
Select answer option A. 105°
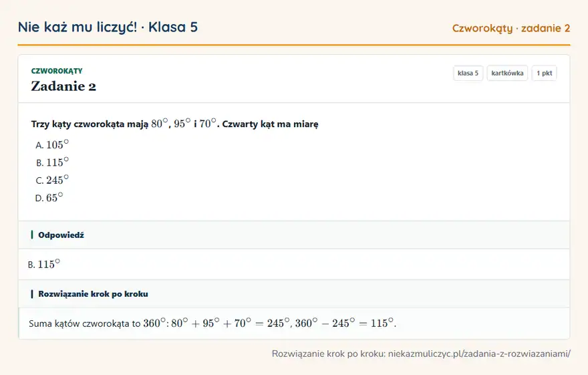click(52, 145)
